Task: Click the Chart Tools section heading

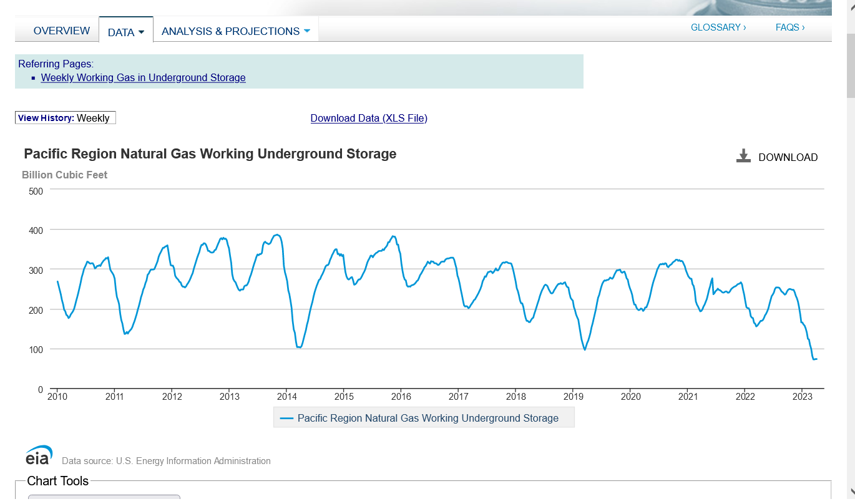Action: [x=57, y=481]
